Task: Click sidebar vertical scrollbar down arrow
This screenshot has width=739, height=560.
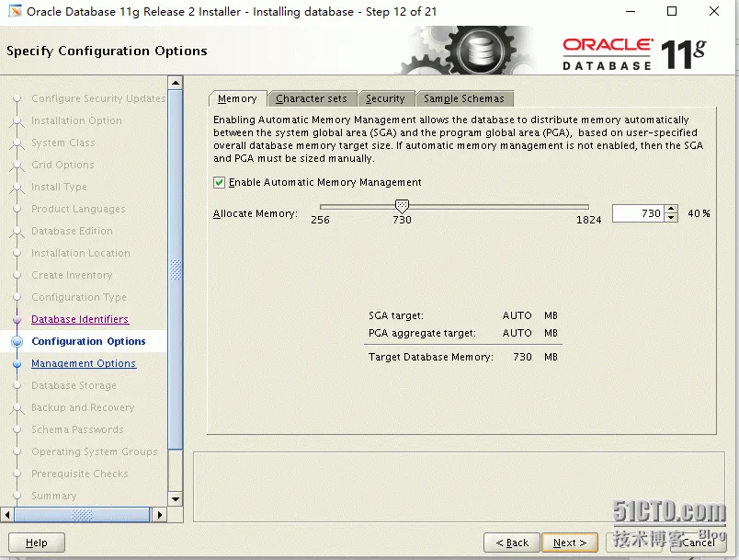Action: click(176, 498)
